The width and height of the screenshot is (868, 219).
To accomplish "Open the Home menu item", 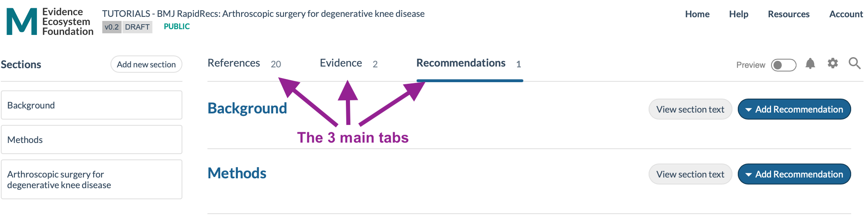I will pyautogui.click(x=697, y=14).
